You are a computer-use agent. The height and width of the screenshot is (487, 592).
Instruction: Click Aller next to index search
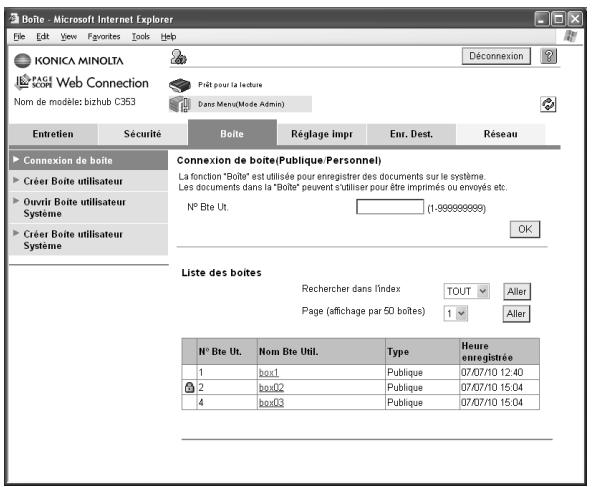pos(516,291)
